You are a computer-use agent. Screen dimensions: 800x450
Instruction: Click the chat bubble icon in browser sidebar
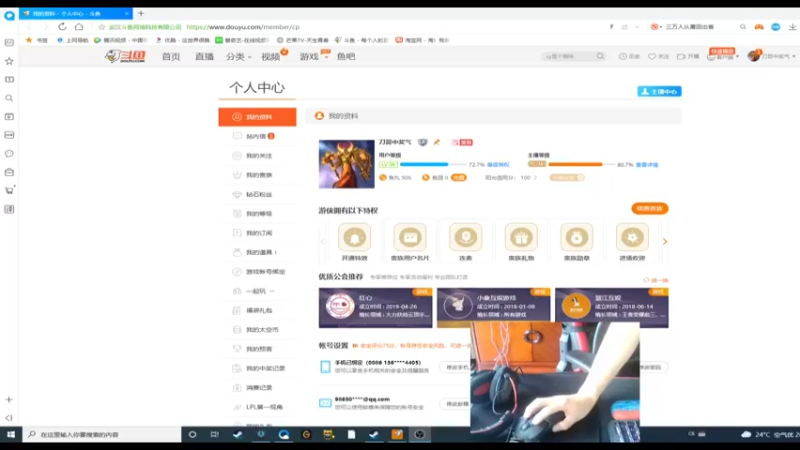(9, 154)
